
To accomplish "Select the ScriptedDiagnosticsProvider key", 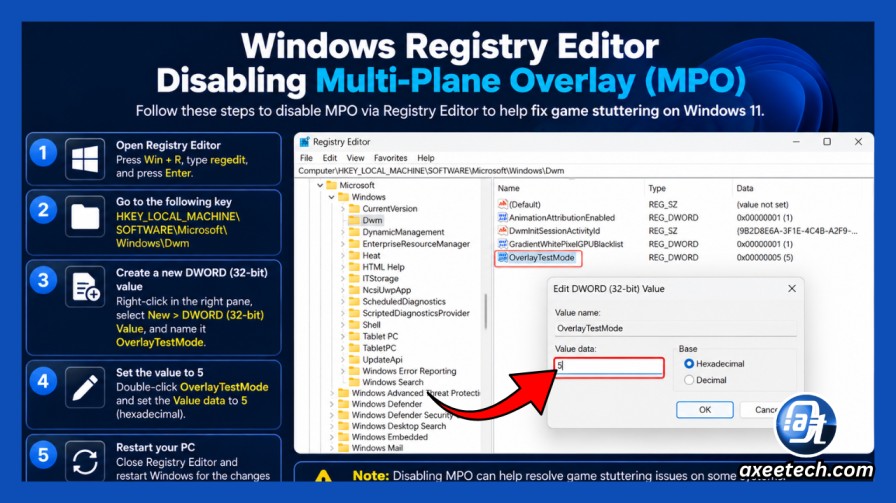I will click(415, 313).
